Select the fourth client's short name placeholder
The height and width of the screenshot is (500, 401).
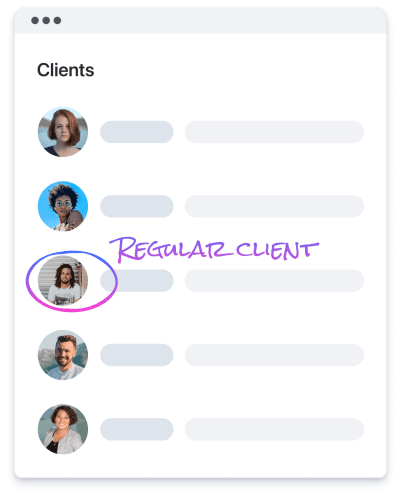pos(137,355)
